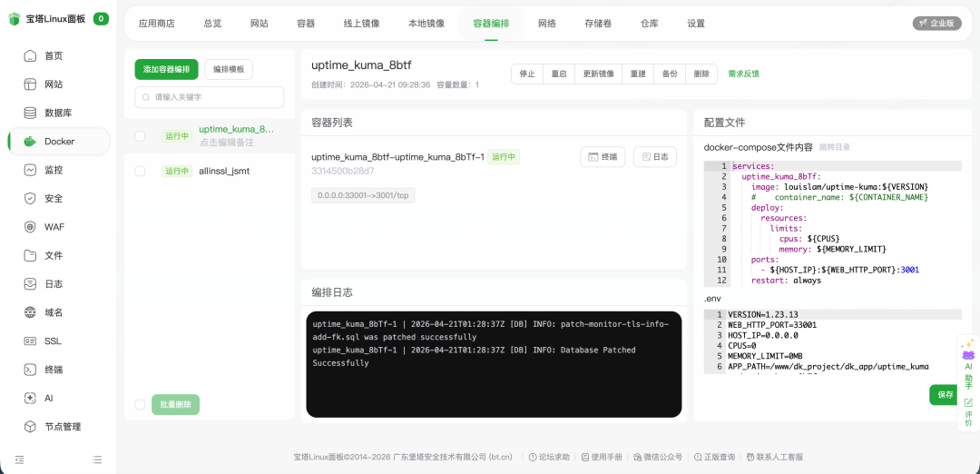Select the Docker whale sidebar icon

tap(30, 142)
